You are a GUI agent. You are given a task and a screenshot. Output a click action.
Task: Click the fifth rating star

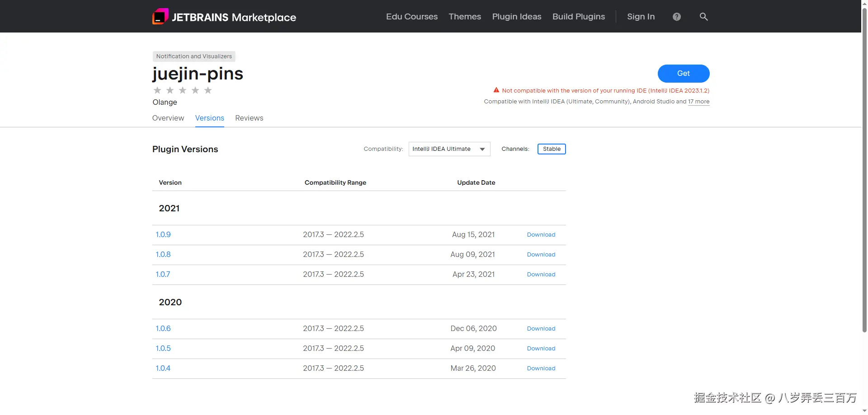point(208,90)
